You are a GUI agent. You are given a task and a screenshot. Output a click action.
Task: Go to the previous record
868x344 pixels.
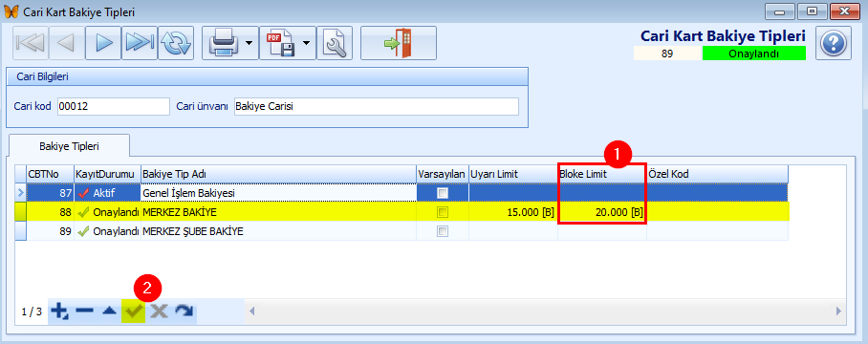point(66,43)
